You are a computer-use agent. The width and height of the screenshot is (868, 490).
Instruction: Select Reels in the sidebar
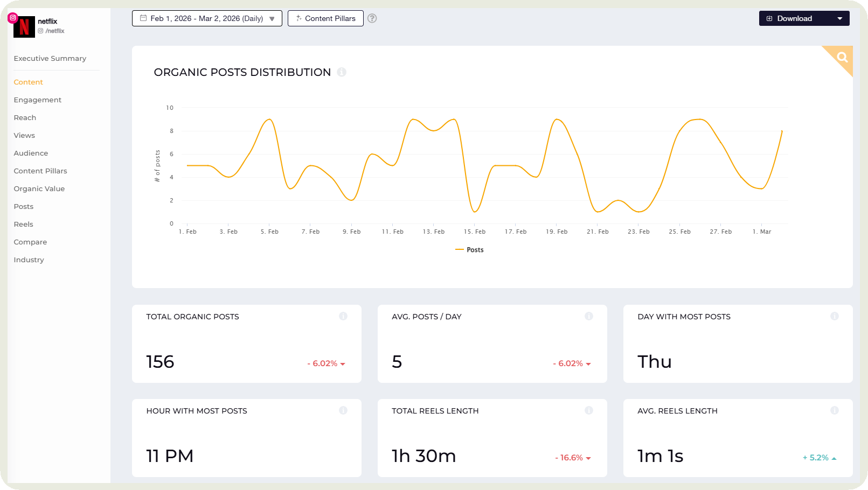click(x=24, y=224)
